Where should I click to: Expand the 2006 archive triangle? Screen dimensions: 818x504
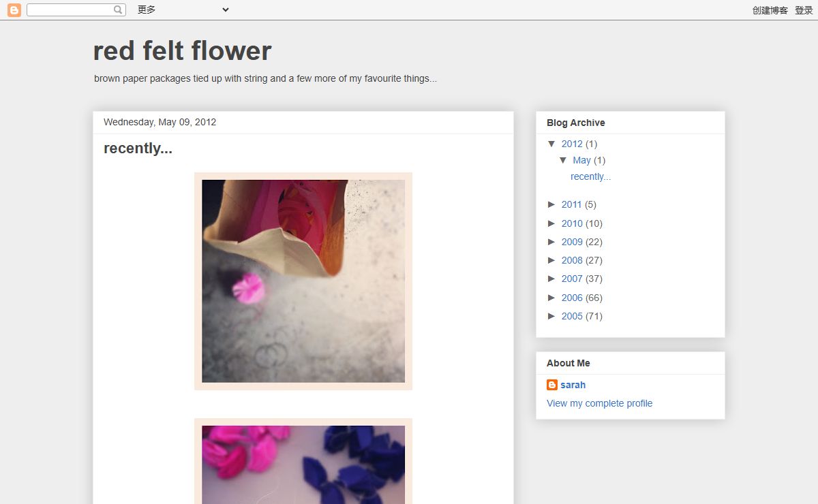coord(552,298)
